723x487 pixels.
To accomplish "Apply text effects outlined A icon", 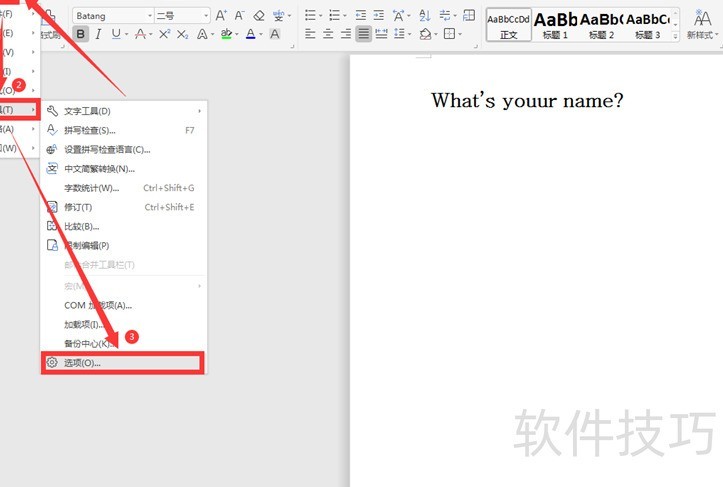I will 201,34.
